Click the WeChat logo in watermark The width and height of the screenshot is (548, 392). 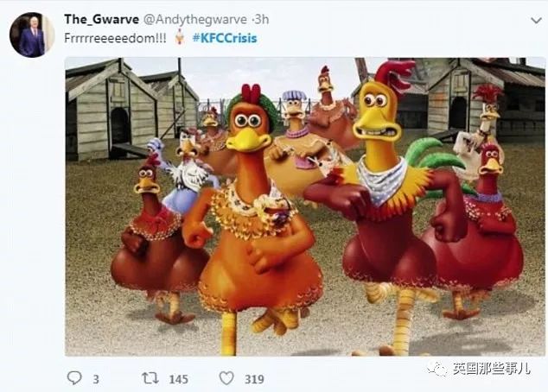(436, 369)
